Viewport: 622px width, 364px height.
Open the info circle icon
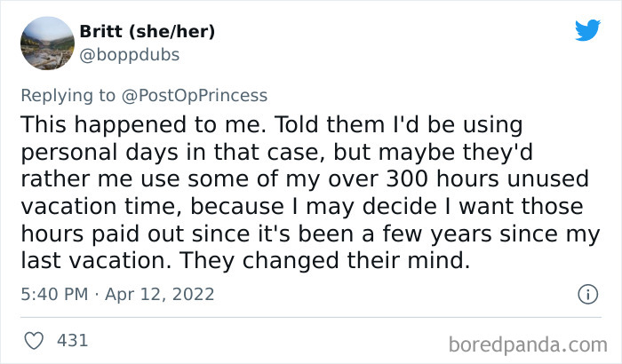(x=586, y=294)
